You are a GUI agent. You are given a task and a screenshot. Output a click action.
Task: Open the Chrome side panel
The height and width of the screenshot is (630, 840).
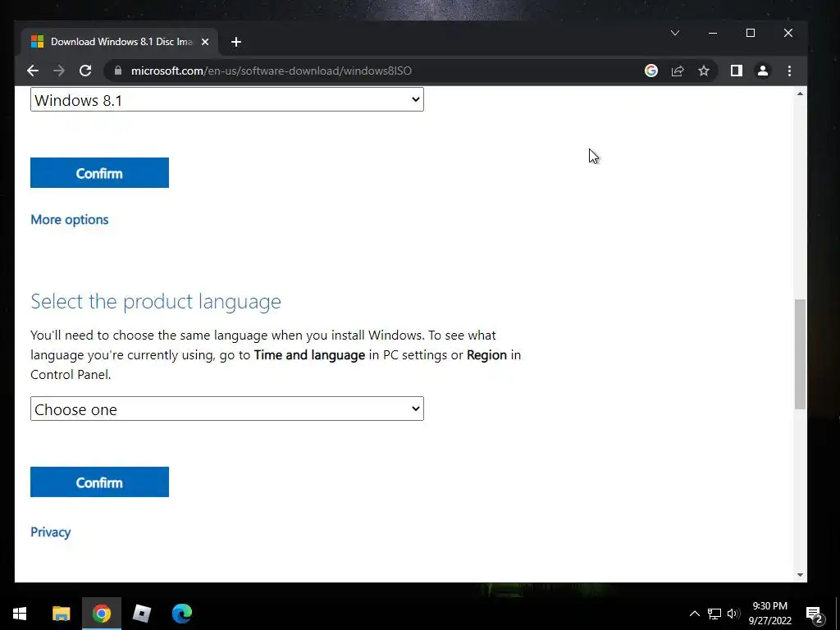[737, 71]
